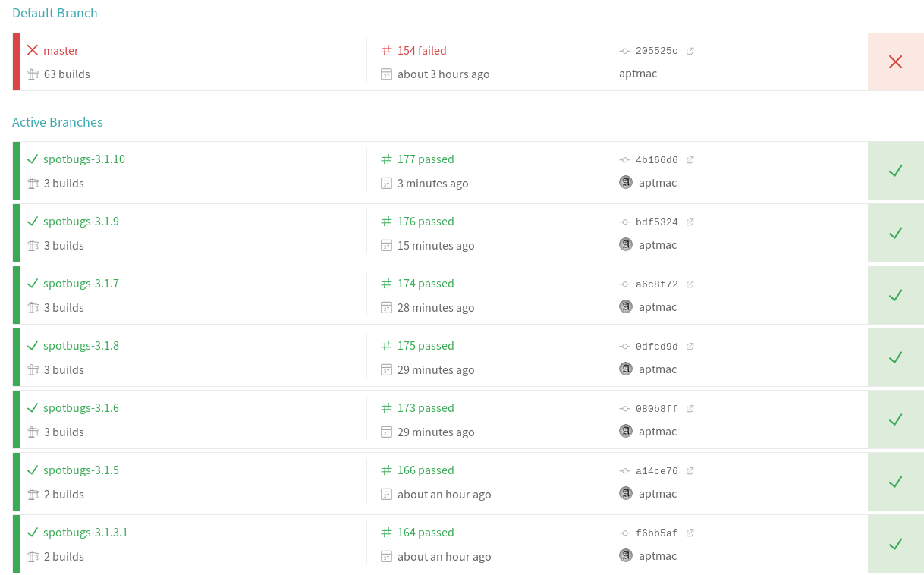Open the spotbugs-3.1.10 branch
The width and height of the screenshot is (924, 575).
coord(83,159)
